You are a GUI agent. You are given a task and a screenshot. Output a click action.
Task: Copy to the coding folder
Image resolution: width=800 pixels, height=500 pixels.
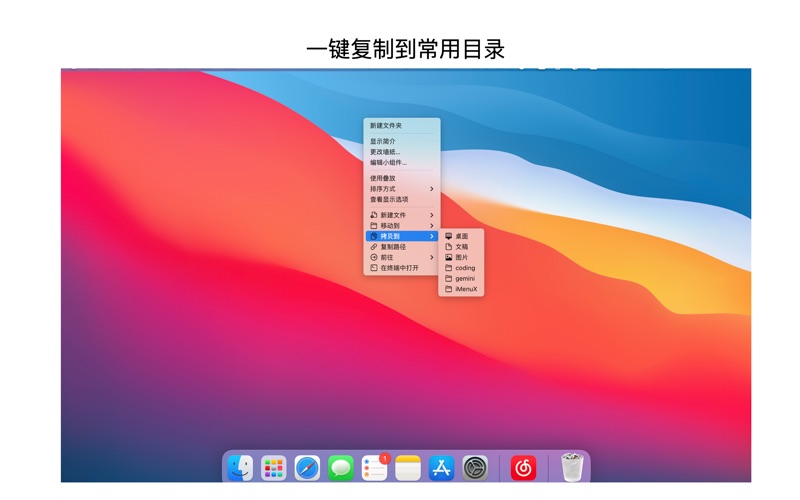461,268
